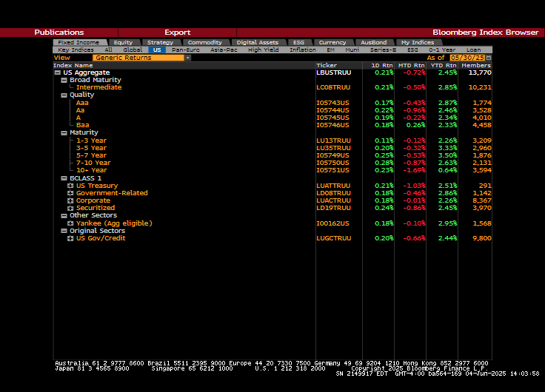The width and height of the screenshot is (545, 392).
Task: Select the Series-B sub-tab
Action: (383, 50)
